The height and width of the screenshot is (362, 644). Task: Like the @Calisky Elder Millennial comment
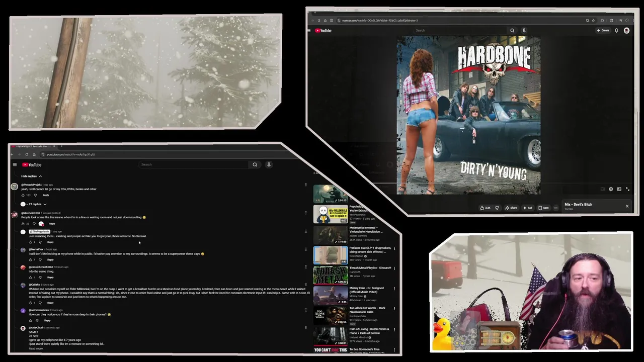pos(30,303)
